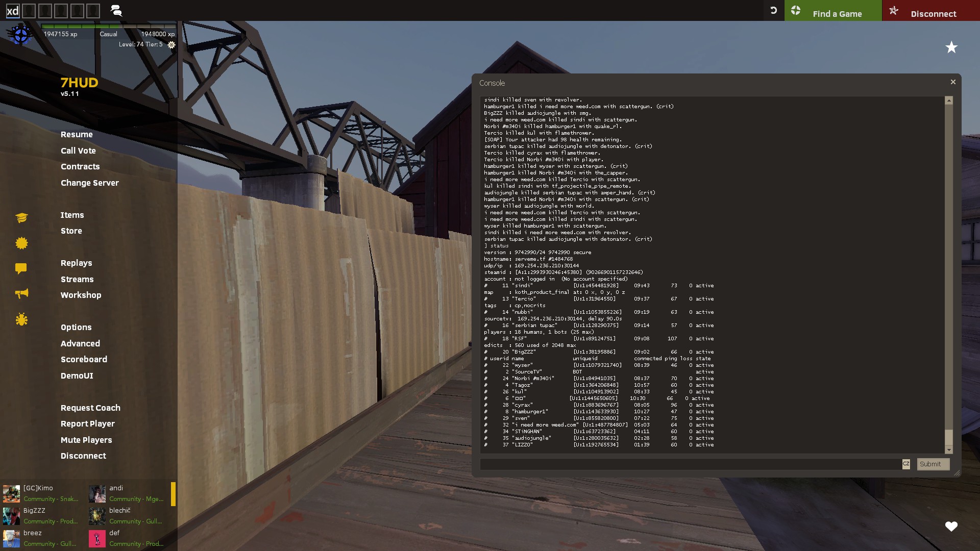
Task: Click the yellow bug report icon
Action: pos(21,319)
